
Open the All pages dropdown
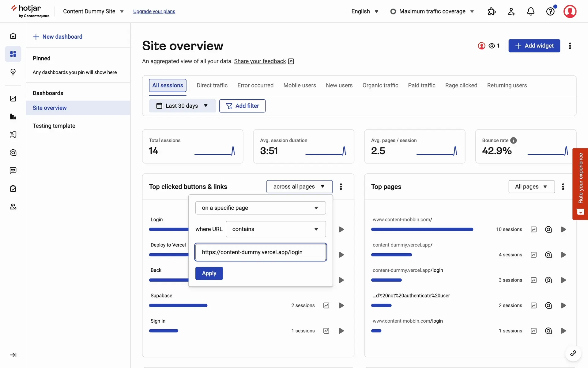point(531,186)
